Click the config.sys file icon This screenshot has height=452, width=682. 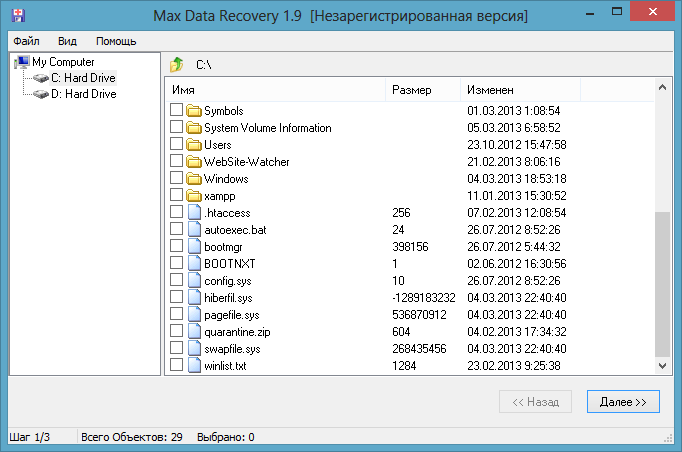pyautogui.click(x=194, y=280)
